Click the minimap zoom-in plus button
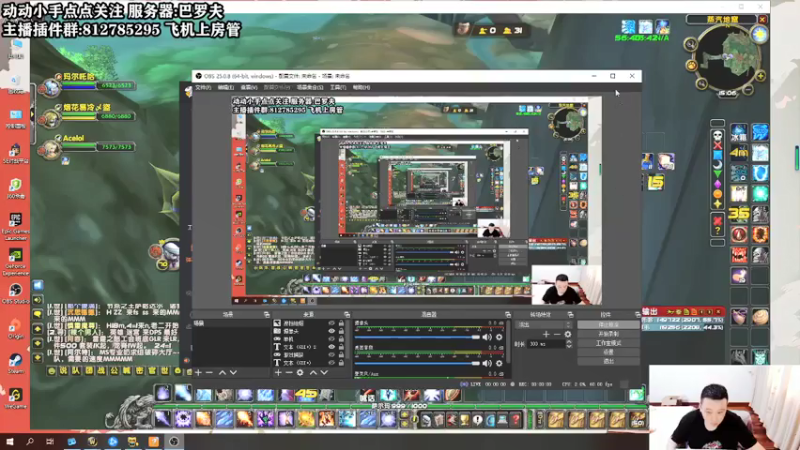 click(760, 76)
